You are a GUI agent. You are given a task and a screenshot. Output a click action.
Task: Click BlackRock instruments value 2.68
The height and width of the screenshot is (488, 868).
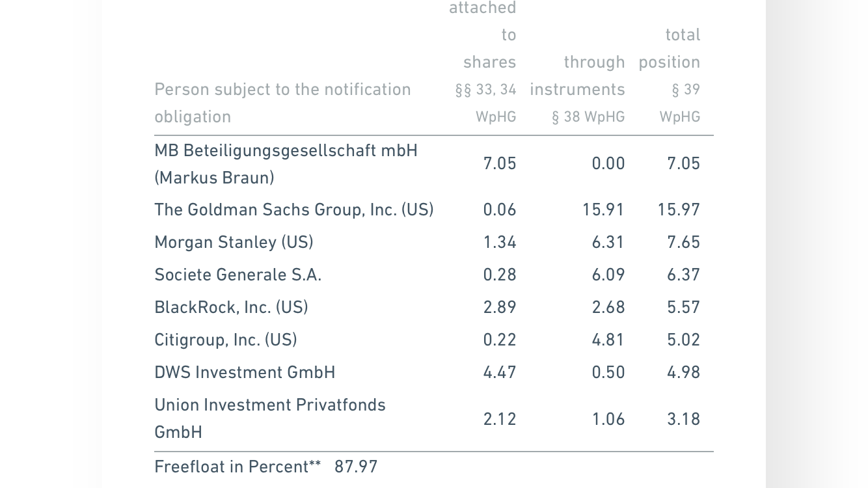coord(608,307)
